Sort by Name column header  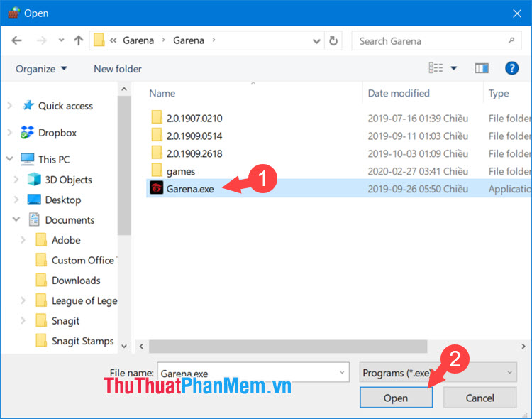coord(162,93)
